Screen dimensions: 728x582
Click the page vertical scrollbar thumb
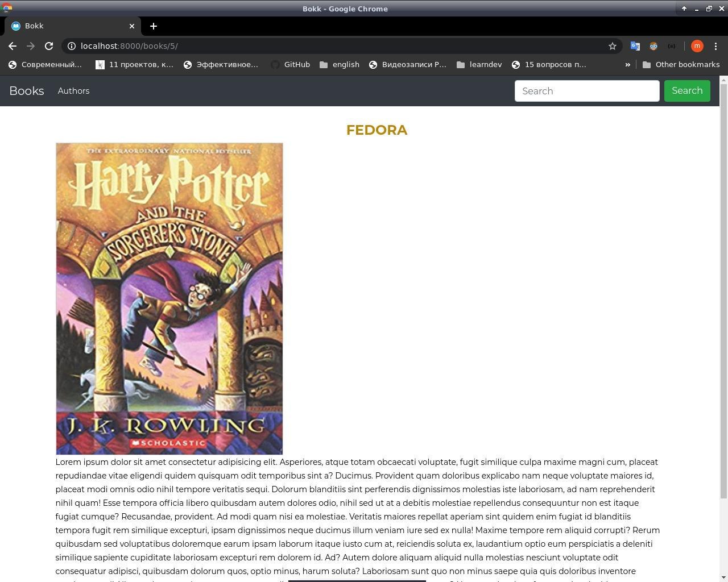[x=723, y=292]
